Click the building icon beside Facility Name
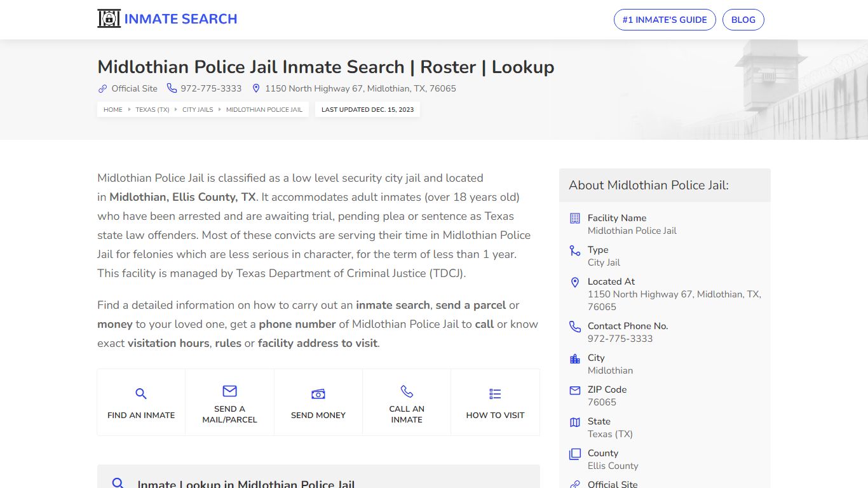The height and width of the screenshot is (488, 868). (575, 218)
